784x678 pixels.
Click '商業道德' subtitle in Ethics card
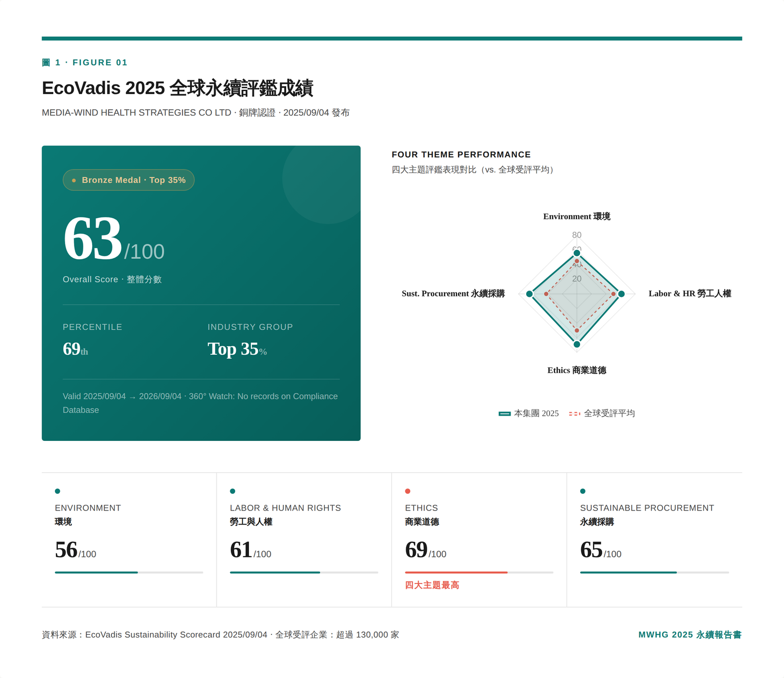tap(422, 522)
